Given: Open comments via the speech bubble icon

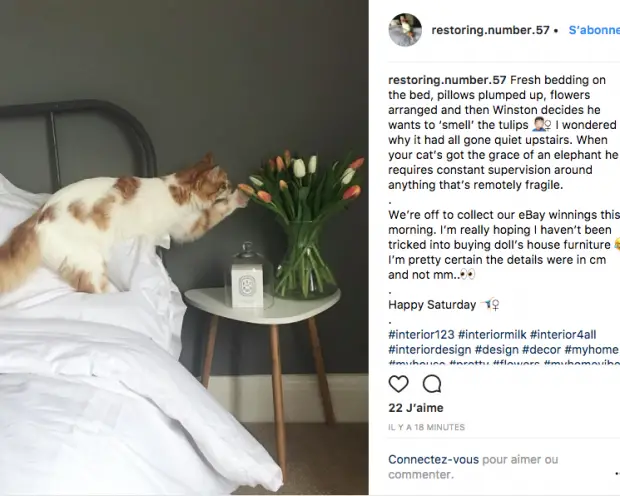Looking at the screenshot, I should tap(432, 384).
